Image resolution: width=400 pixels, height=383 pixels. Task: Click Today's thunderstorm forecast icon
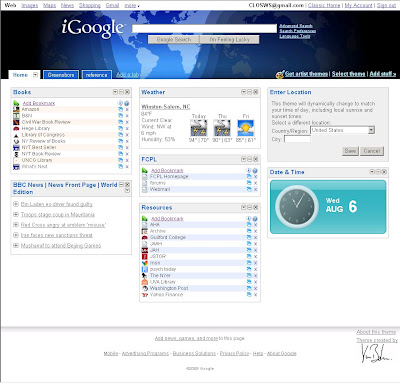pos(199,128)
